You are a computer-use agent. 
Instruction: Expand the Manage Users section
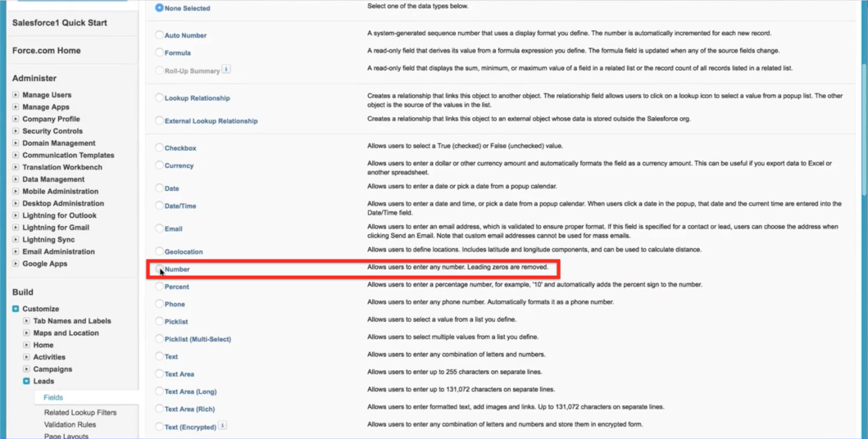point(16,94)
